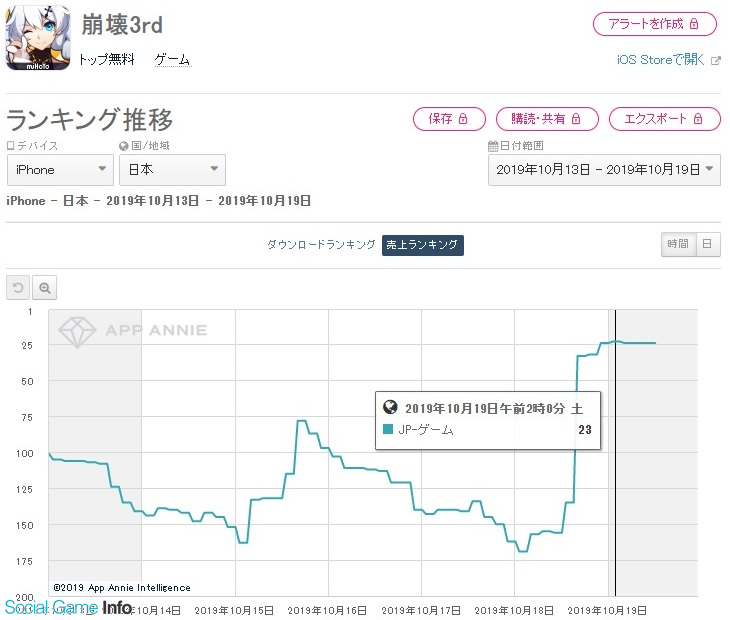Viewport: 730px width, 620px height.
Task: Select the 売上ランキング tab
Action: tap(422, 245)
